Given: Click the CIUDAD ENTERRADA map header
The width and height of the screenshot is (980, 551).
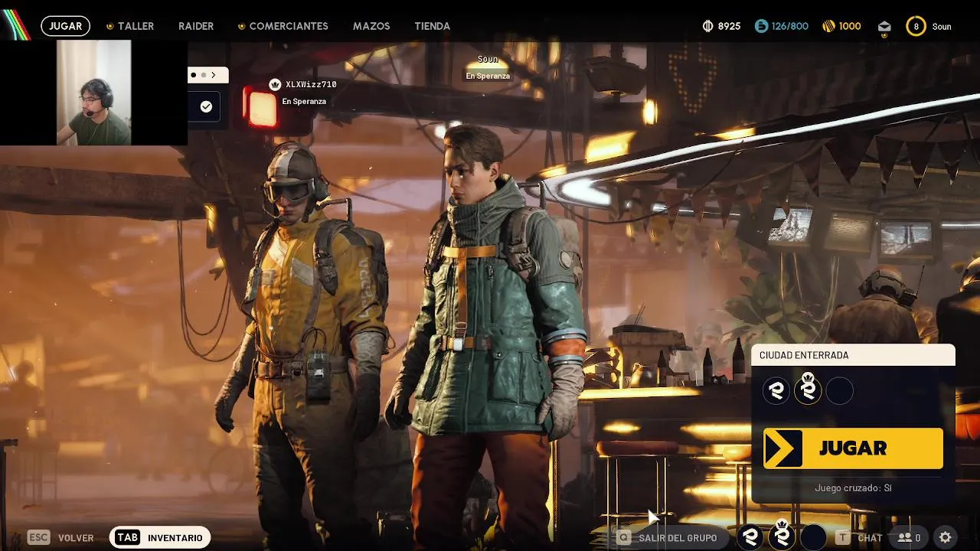Looking at the screenshot, I should 853,355.
